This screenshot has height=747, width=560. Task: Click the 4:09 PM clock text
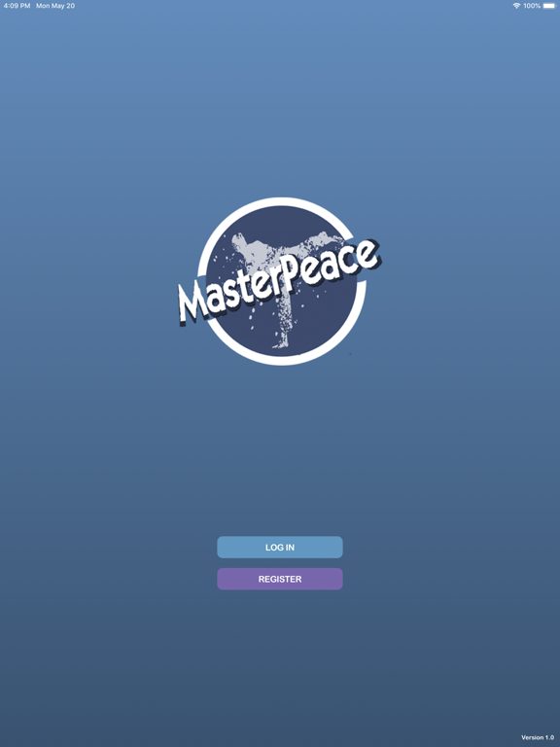point(17,6)
